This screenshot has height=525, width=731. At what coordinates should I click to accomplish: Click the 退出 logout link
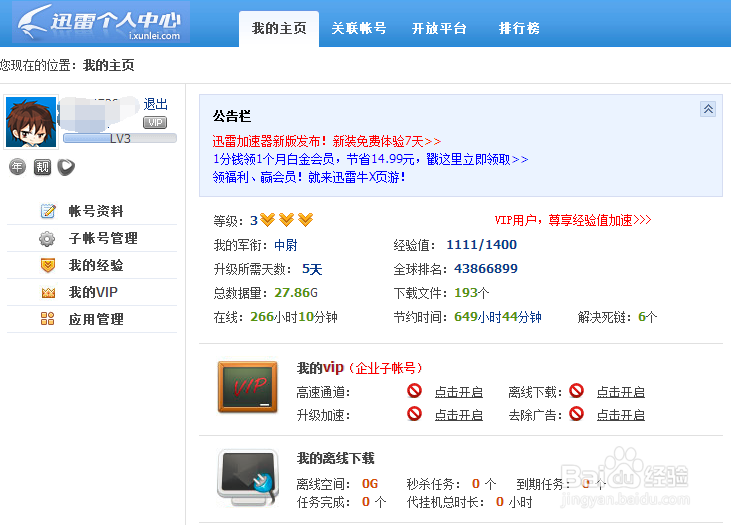pyautogui.click(x=155, y=104)
